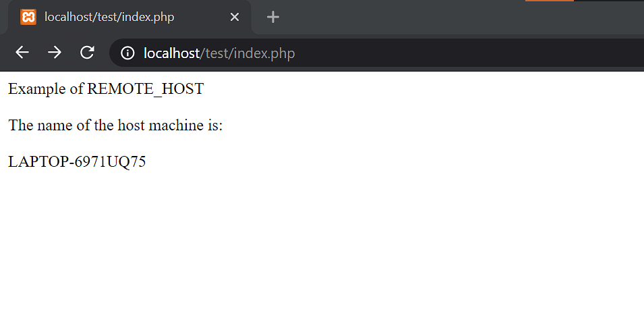Click the 'localhost' domain in the address bar
This screenshot has height=314, width=644.
(x=171, y=53)
